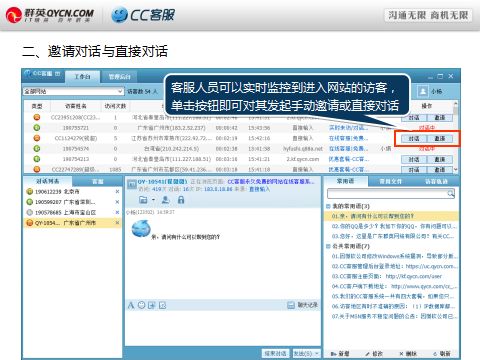
Task: Close the 190612239 北京市 conversation
Action: (x=117, y=192)
